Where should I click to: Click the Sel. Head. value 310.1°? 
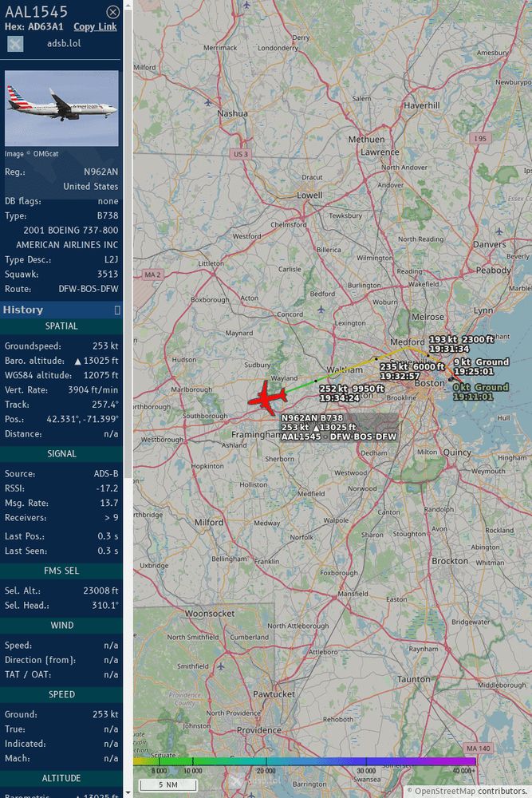pyautogui.click(x=104, y=606)
